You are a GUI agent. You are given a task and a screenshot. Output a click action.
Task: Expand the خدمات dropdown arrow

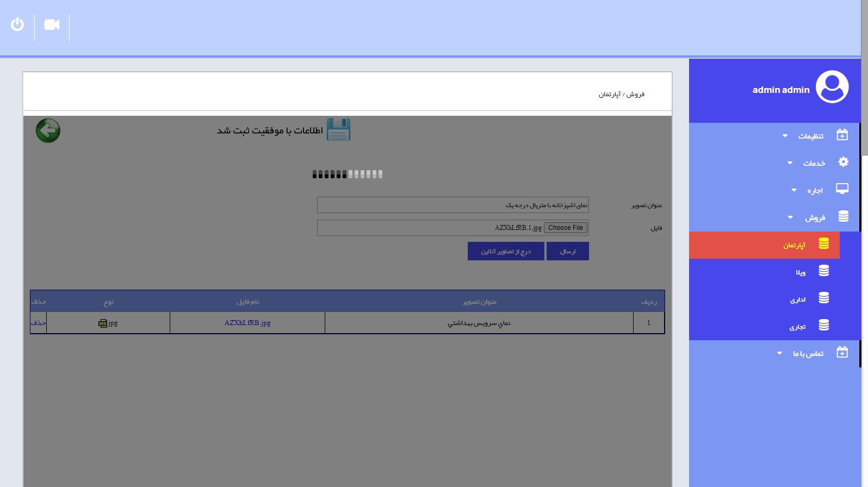click(790, 163)
